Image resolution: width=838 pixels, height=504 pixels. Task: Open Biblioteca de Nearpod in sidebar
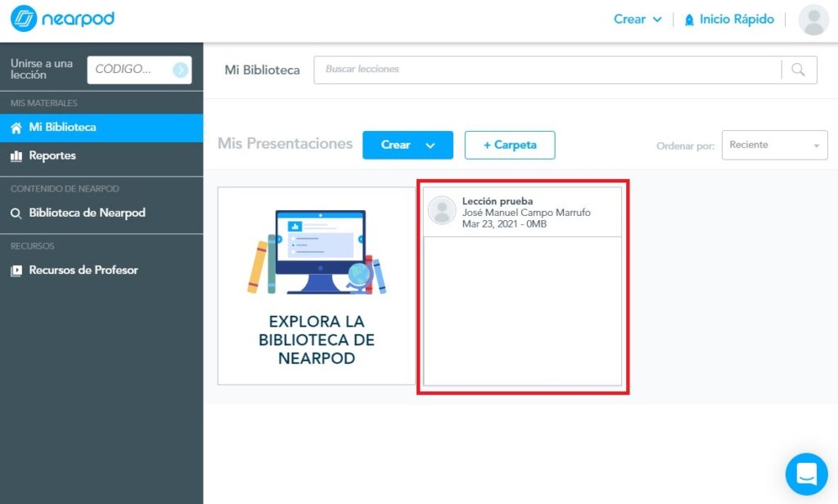click(87, 213)
